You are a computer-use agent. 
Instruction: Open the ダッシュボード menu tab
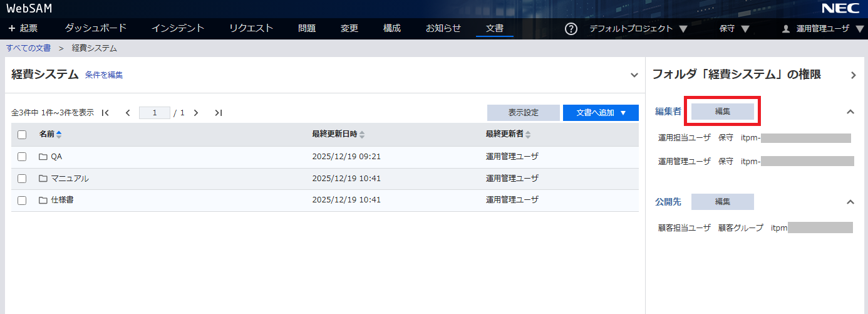tap(96, 28)
